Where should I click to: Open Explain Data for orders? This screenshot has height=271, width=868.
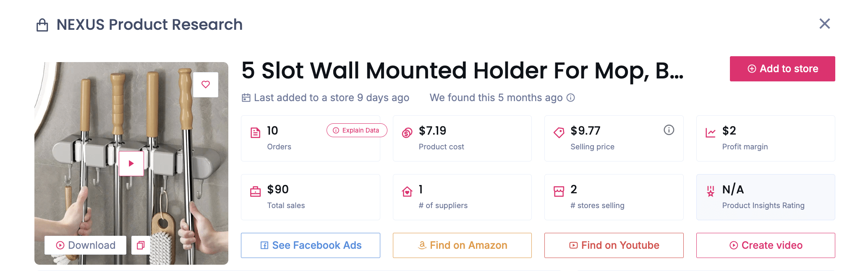356,130
